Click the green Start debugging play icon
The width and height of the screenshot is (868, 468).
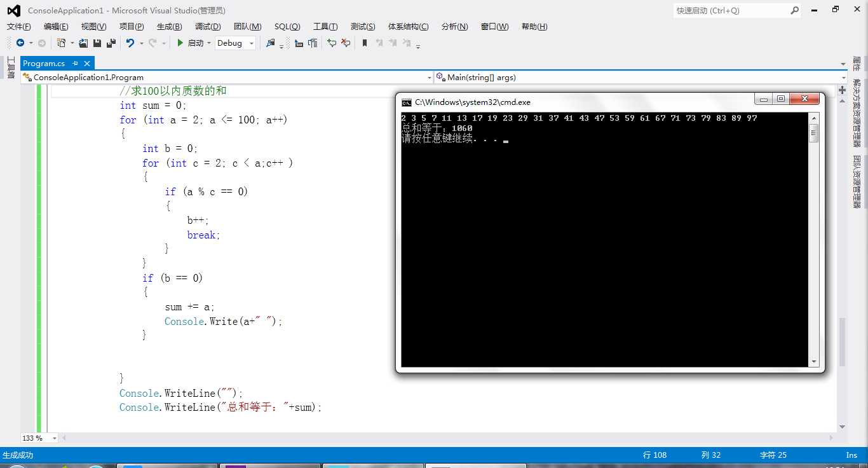180,43
